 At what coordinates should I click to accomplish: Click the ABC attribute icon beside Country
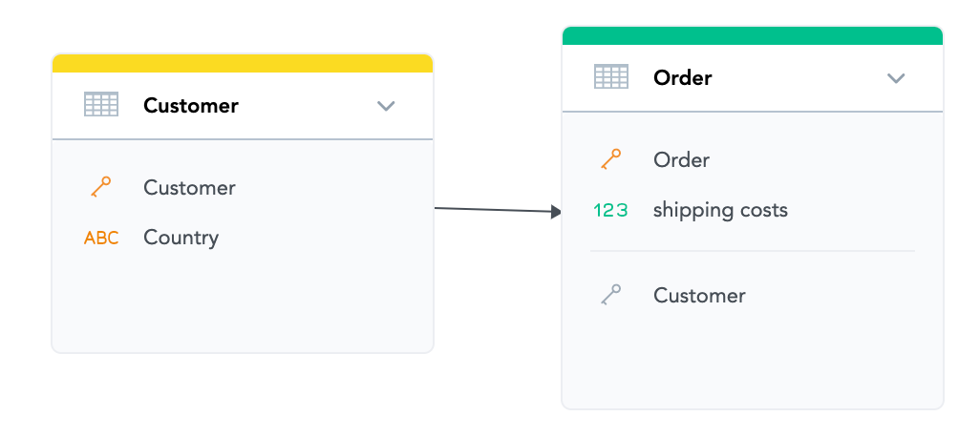pos(101,238)
